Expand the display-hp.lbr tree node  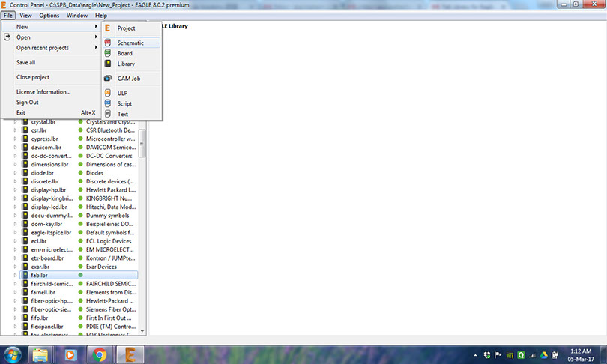[16, 190]
